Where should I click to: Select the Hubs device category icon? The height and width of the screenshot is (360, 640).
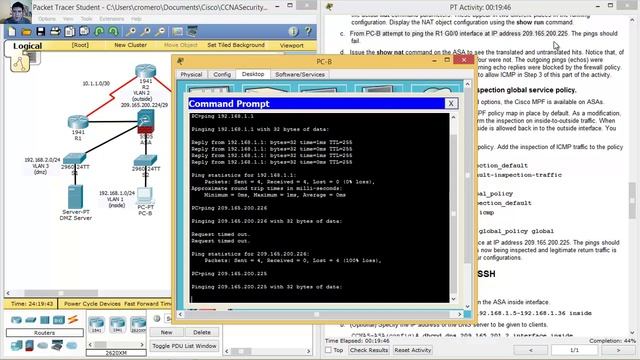pos(44,320)
